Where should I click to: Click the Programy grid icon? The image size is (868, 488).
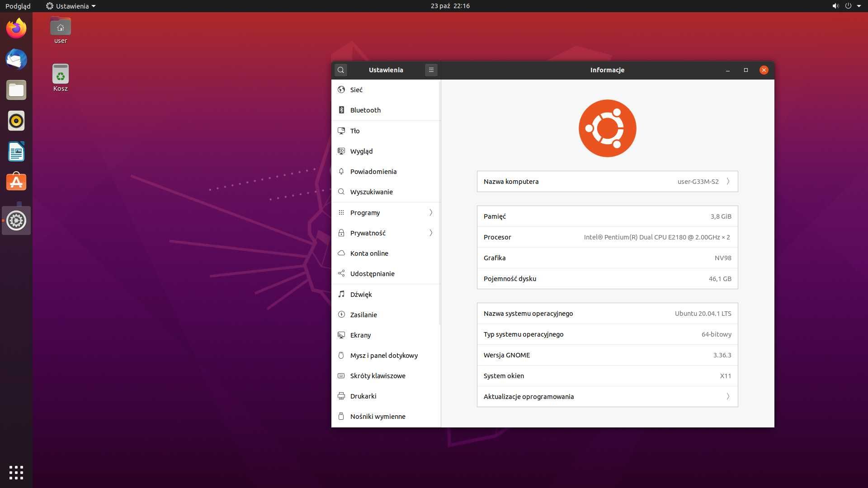(341, 212)
